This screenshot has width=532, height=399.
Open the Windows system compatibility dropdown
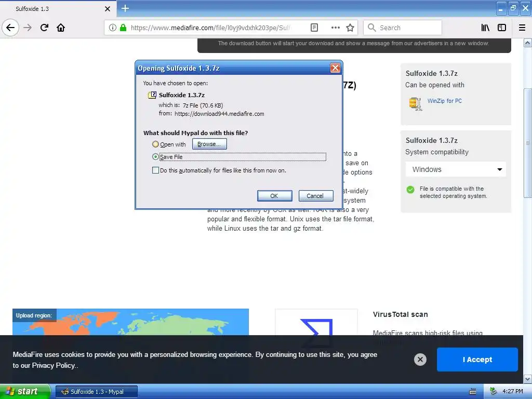coord(456,169)
